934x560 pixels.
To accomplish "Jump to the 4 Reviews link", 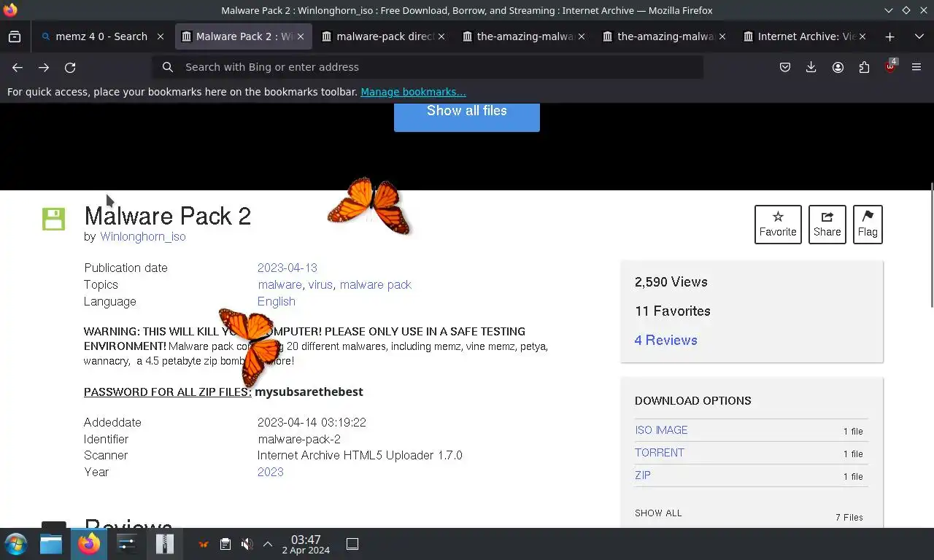I will tap(666, 340).
